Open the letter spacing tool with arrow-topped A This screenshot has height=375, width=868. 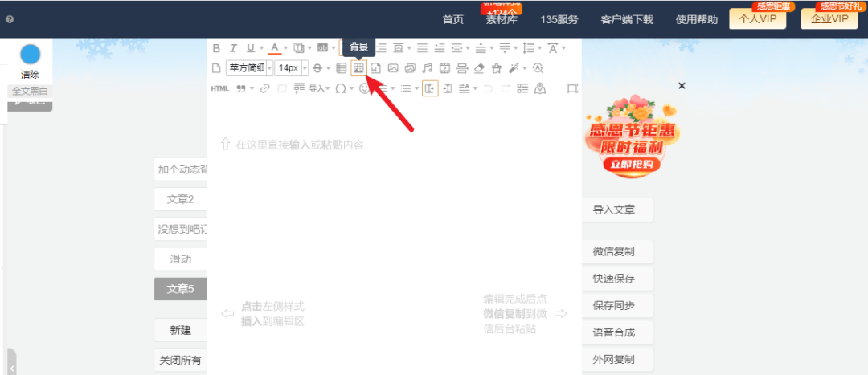click(552, 48)
